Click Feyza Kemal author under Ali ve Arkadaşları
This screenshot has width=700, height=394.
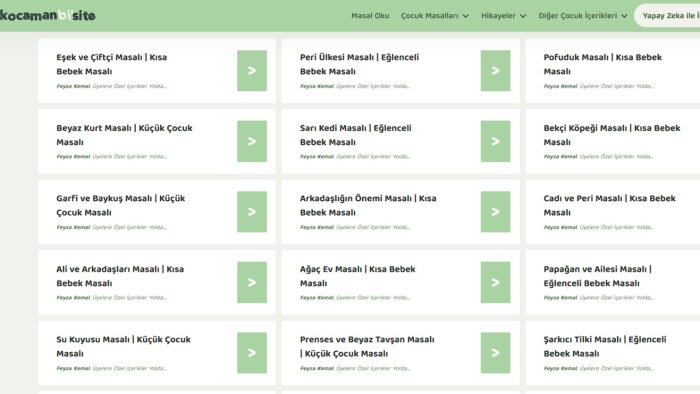(x=73, y=298)
